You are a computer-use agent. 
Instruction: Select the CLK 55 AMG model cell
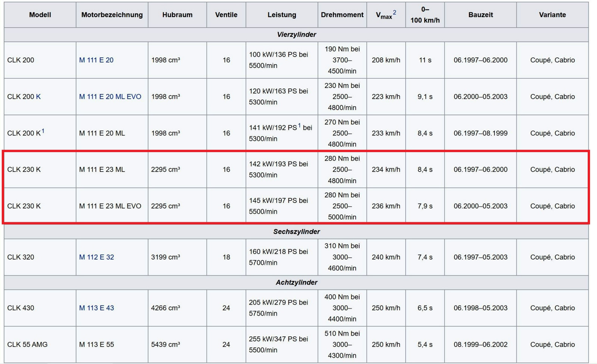pos(40,345)
